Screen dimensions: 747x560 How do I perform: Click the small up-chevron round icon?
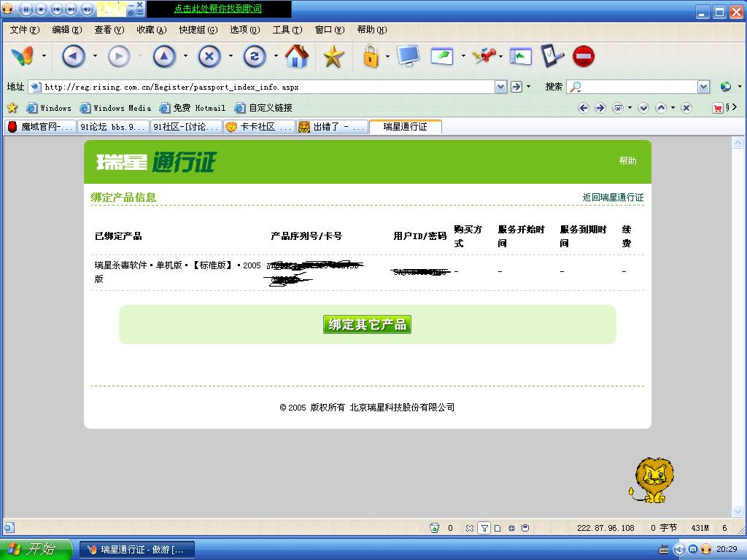(x=661, y=108)
